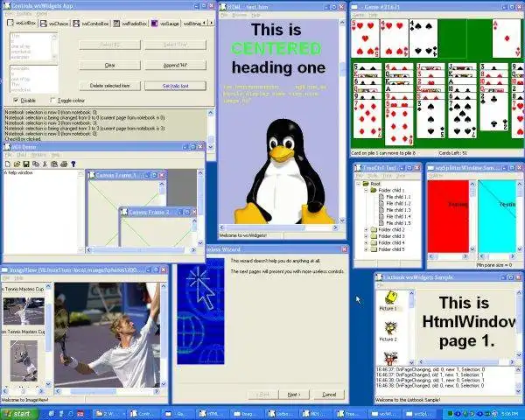Click four of spades card in top row
Screen dimensions: 525x420
423,38
